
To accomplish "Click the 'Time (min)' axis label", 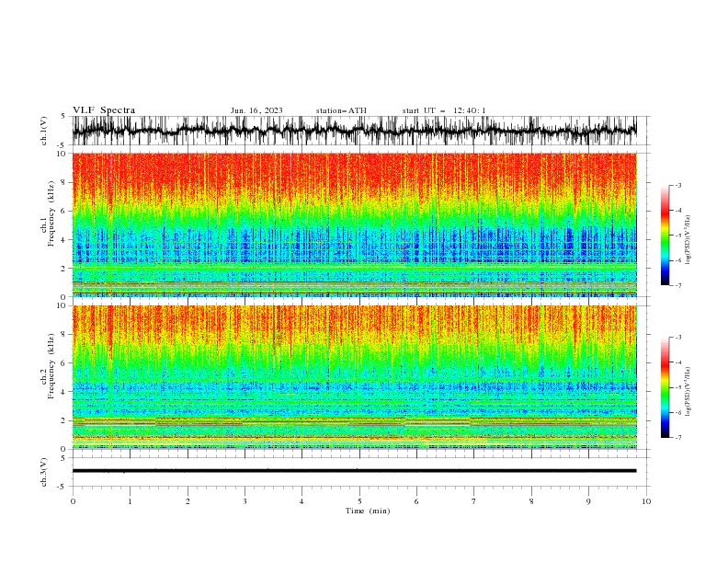I will pyautogui.click(x=368, y=511).
